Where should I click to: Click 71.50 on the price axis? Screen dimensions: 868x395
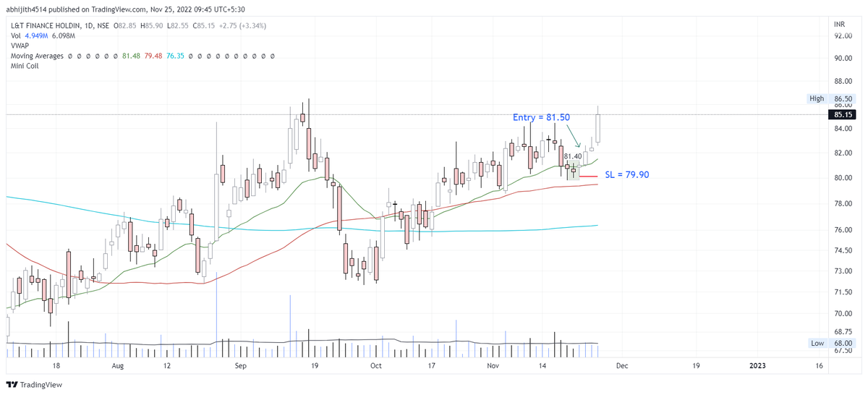[843, 292]
